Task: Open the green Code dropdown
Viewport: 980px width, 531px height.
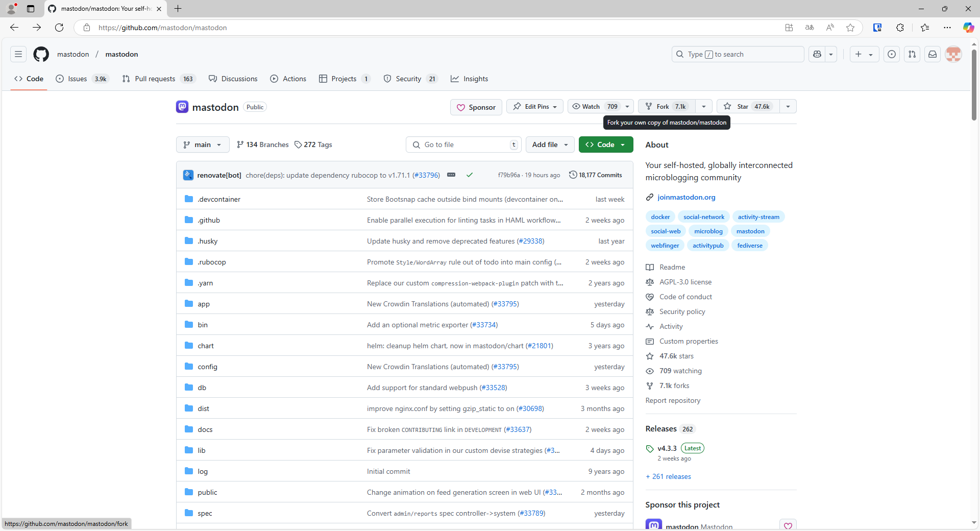Action: 606,144
